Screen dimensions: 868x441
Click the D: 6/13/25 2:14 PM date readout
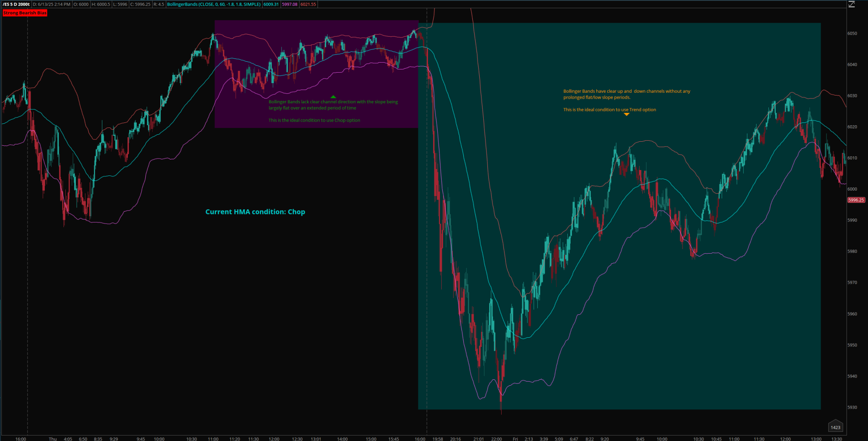pyautogui.click(x=52, y=4)
